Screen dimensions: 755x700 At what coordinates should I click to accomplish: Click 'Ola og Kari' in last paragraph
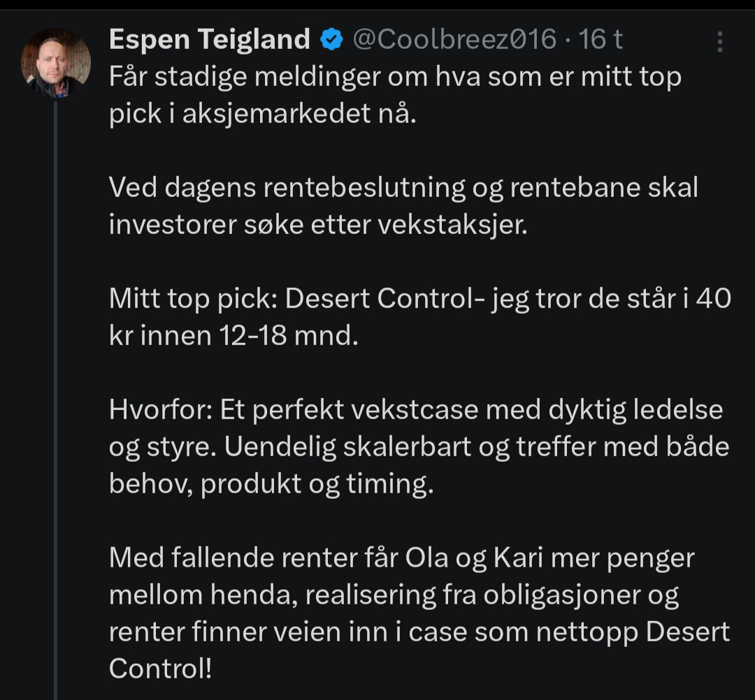(x=474, y=558)
